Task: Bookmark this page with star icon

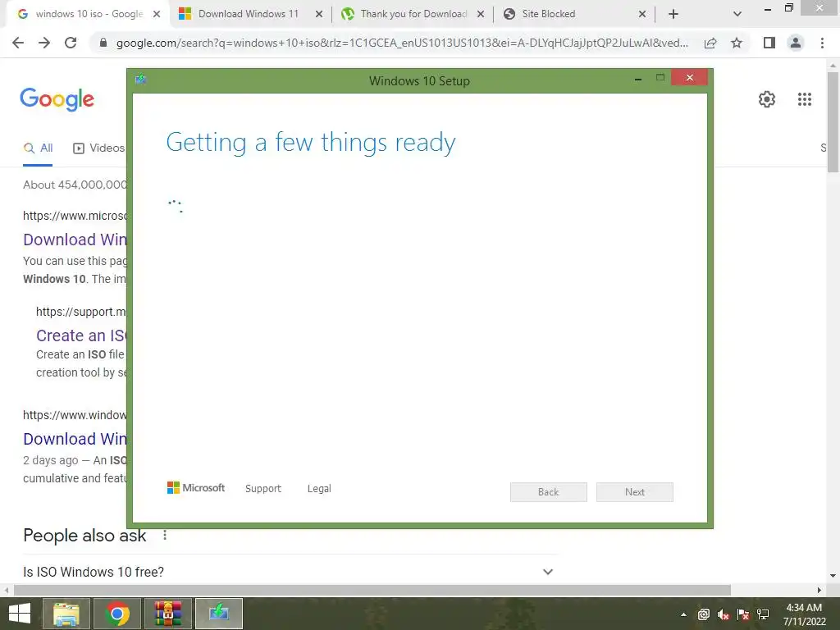Action: click(x=737, y=43)
